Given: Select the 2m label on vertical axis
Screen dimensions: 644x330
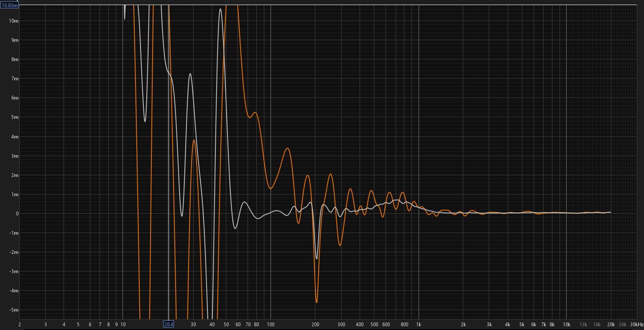Looking at the screenshot, I should click(x=15, y=175).
